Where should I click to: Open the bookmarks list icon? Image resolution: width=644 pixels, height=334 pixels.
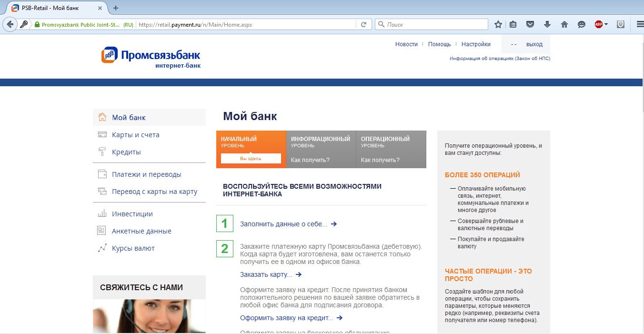(x=513, y=24)
